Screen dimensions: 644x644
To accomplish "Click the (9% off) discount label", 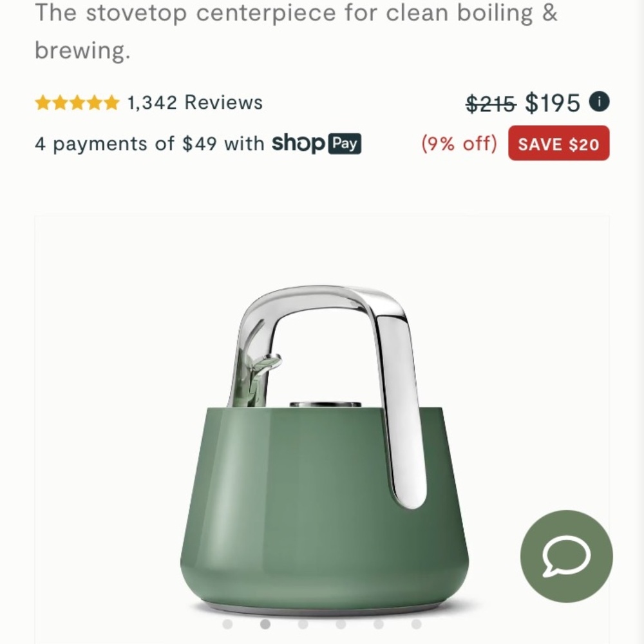I will click(459, 144).
